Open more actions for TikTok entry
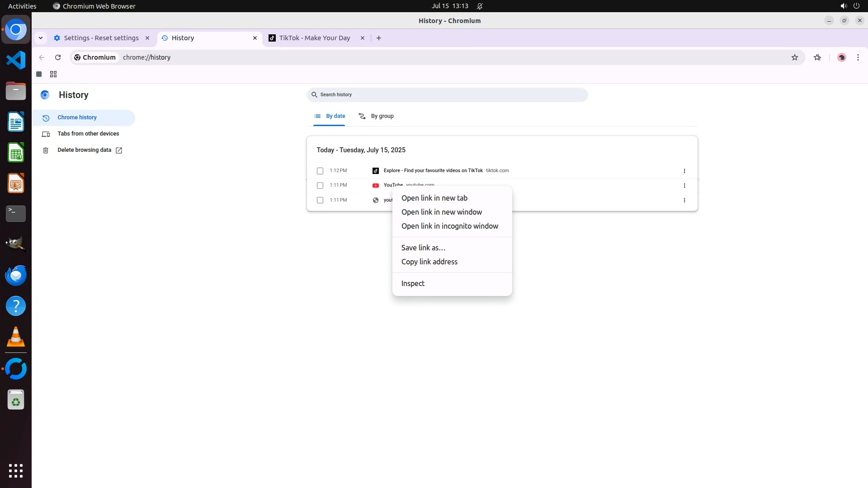 pos(684,171)
